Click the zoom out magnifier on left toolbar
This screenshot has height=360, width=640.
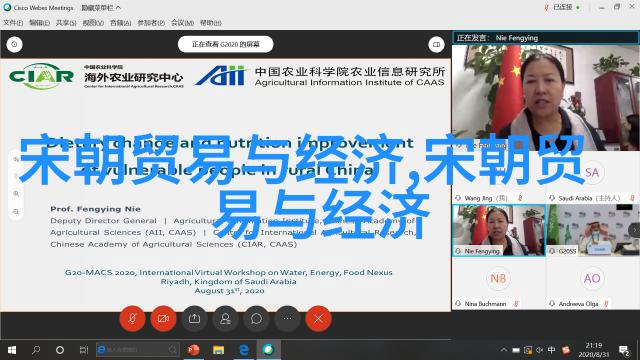[16, 212]
